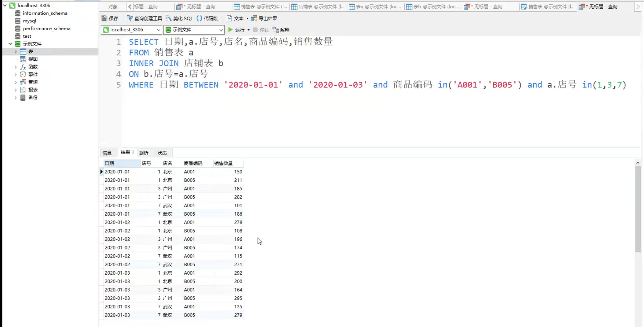Open the Result 1 (结果 1) tab
644x327 pixels.
click(x=127, y=152)
